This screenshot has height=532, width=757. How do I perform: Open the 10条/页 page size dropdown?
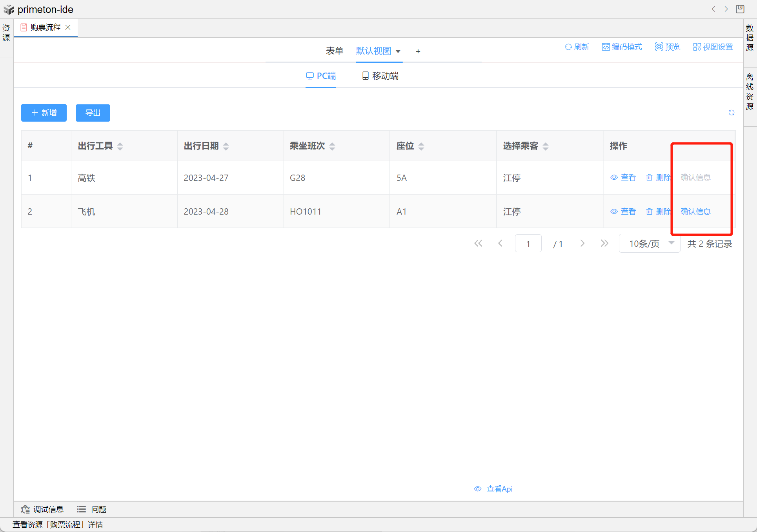click(650, 244)
